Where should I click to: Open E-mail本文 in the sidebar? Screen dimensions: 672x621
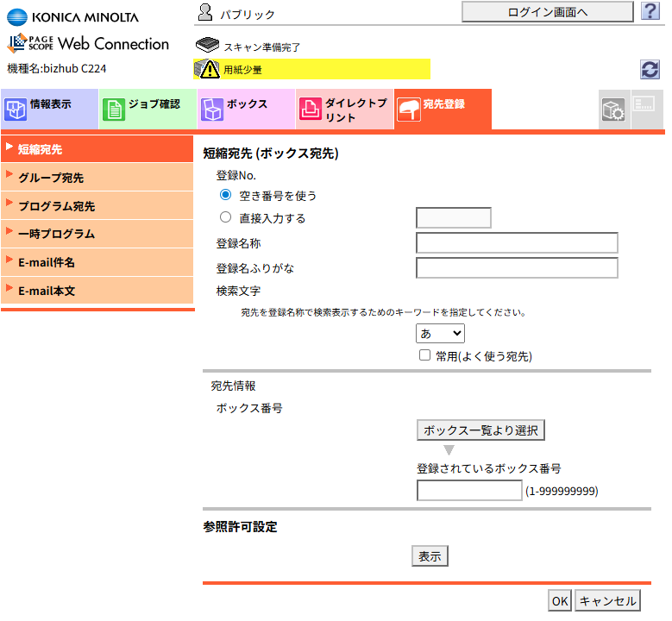97,291
